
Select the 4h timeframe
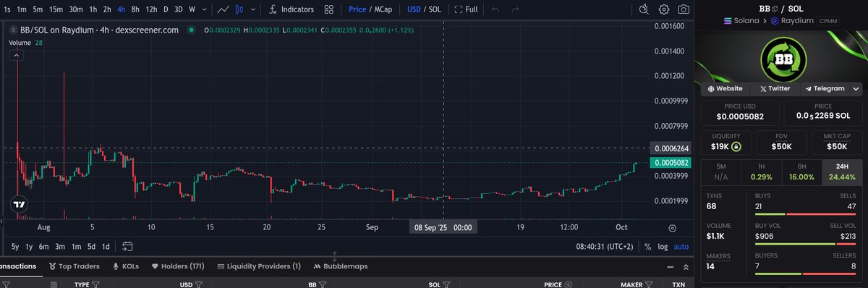pos(121,9)
